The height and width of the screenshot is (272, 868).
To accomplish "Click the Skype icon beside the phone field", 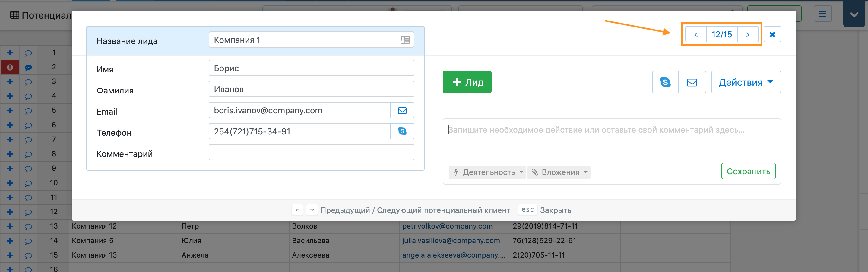I will click(x=402, y=131).
